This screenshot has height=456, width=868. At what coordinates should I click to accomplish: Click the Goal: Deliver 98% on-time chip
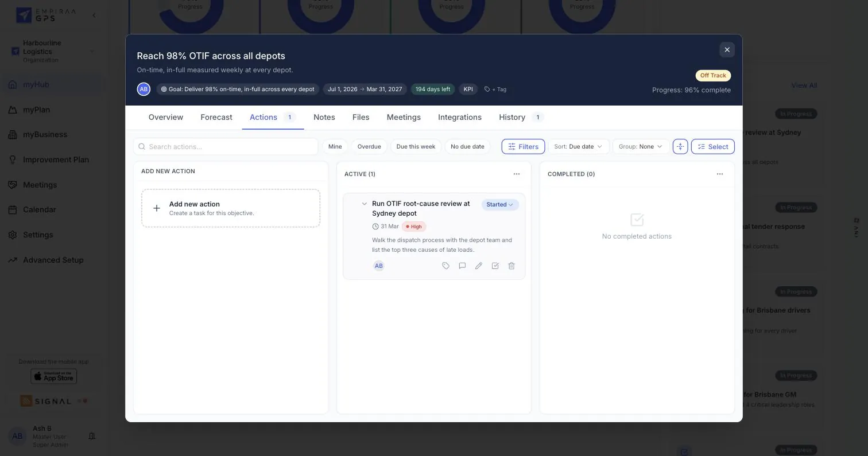pyautogui.click(x=238, y=89)
